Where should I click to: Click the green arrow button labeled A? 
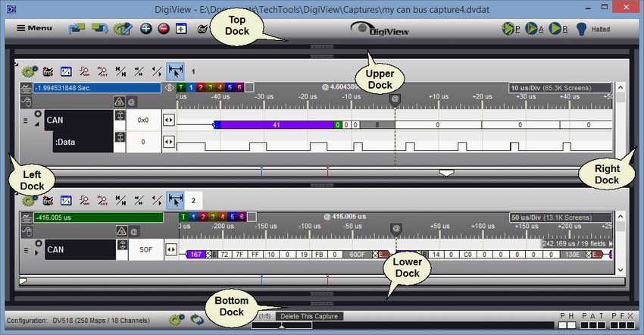(x=533, y=30)
